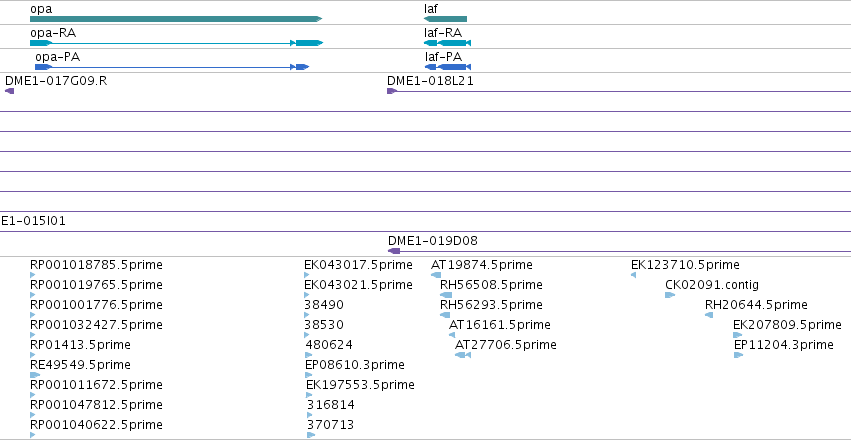The width and height of the screenshot is (851, 440).
Task: Click the CK02091.contig label
Action: (x=712, y=285)
